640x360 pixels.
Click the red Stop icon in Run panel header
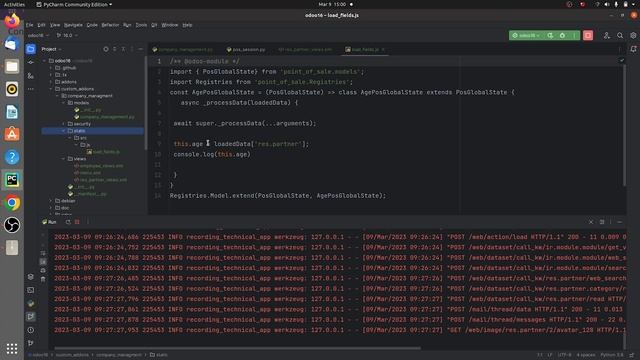point(77,222)
